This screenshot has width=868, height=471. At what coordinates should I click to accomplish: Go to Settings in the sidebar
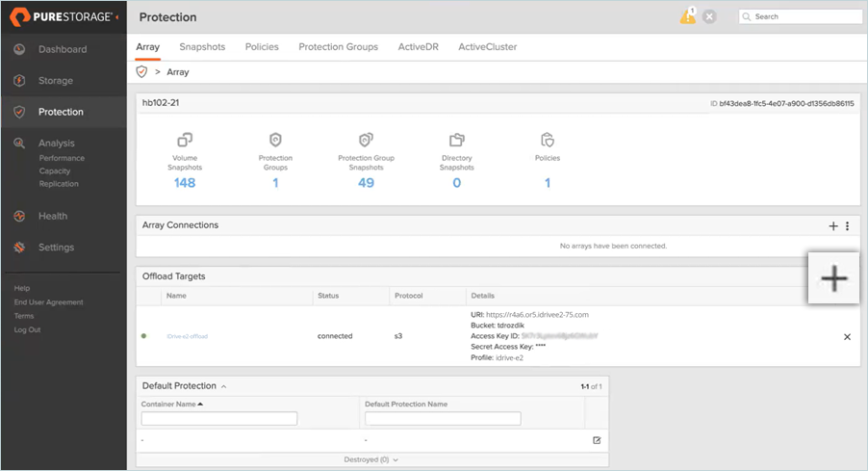tap(56, 248)
